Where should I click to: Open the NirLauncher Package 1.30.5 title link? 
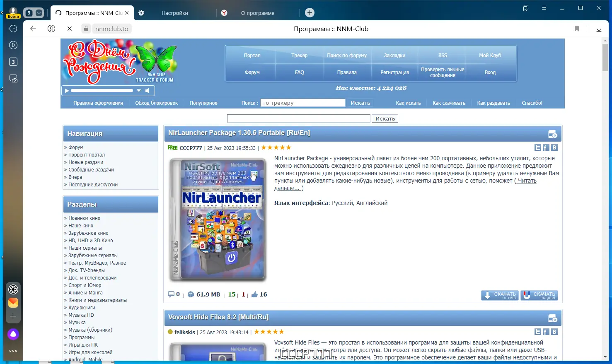click(239, 133)
